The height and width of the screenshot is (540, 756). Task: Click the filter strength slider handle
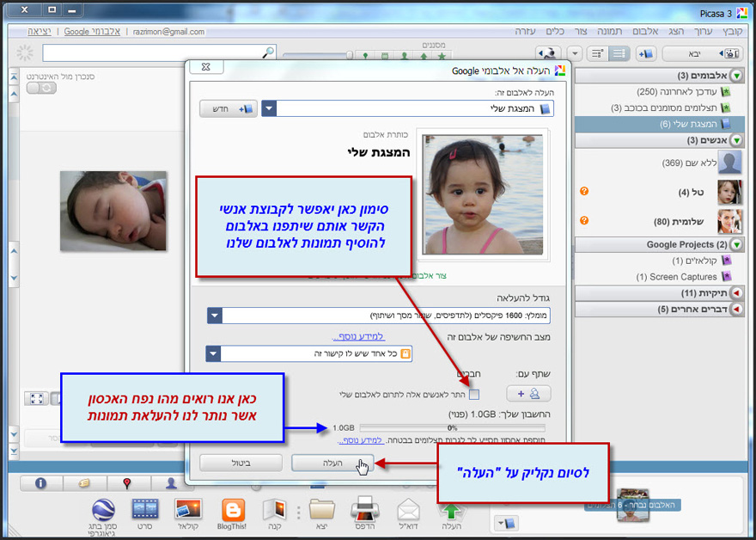[x=350, y=56]
